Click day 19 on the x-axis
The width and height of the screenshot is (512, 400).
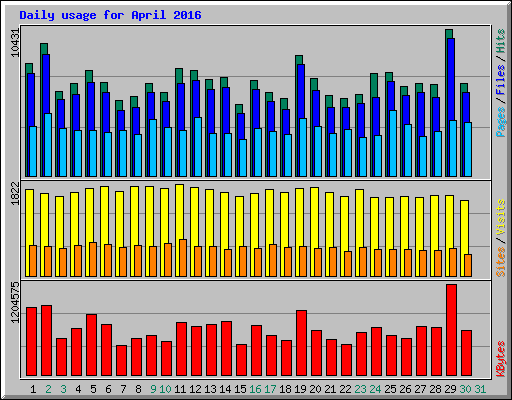(x=300, y=389)
